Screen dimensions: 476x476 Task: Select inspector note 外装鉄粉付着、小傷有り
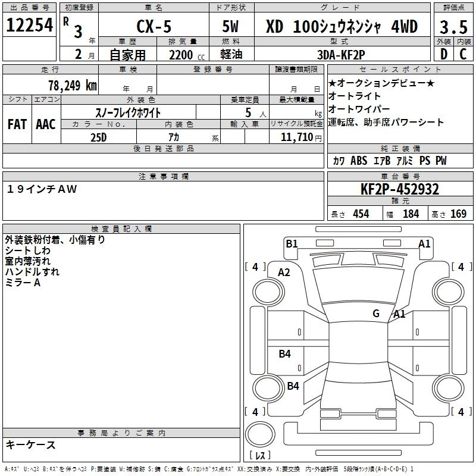point(55,240)
